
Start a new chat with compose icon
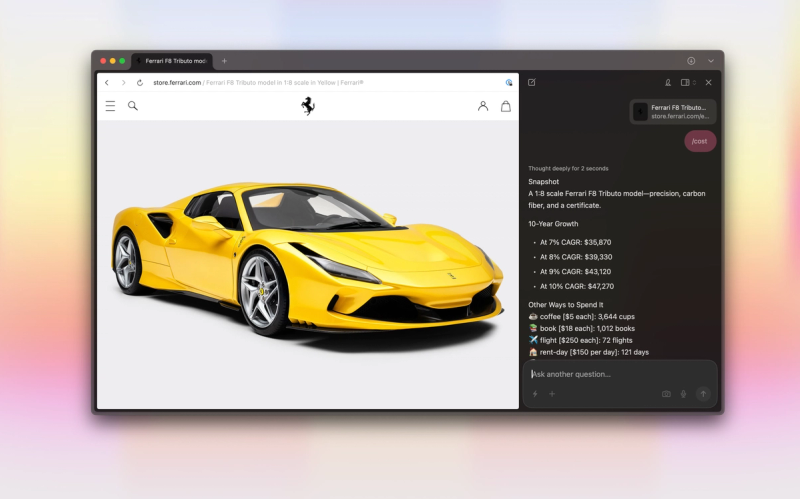point(532,82)
